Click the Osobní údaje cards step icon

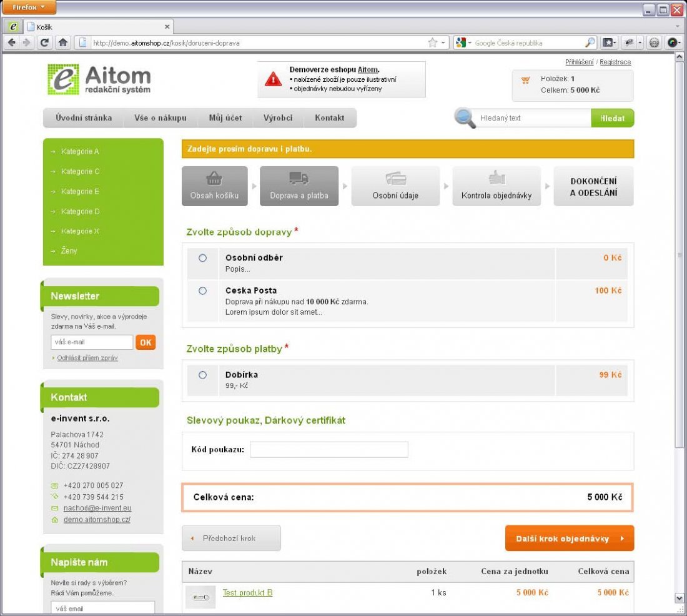pos(395,179)
